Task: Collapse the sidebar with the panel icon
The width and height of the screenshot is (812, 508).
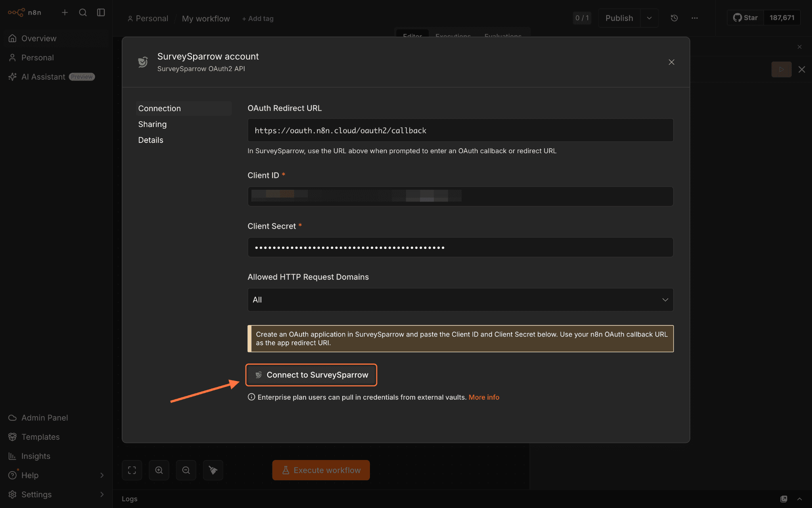Action: 101,12
